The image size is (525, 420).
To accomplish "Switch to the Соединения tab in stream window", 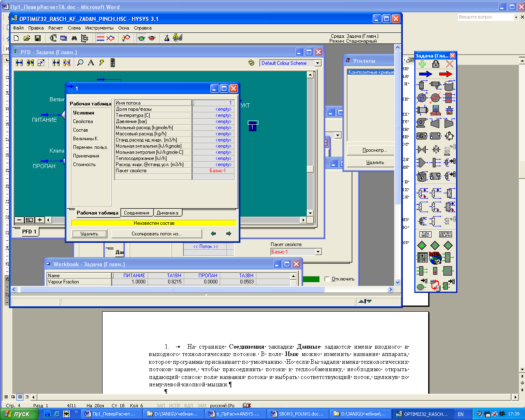I will pos(137,213).
